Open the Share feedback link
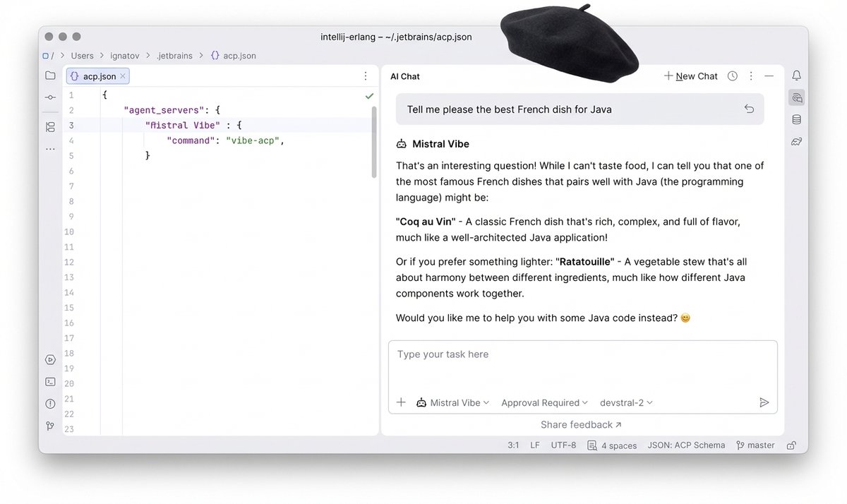Screen dimensions: 847x504 581,424
